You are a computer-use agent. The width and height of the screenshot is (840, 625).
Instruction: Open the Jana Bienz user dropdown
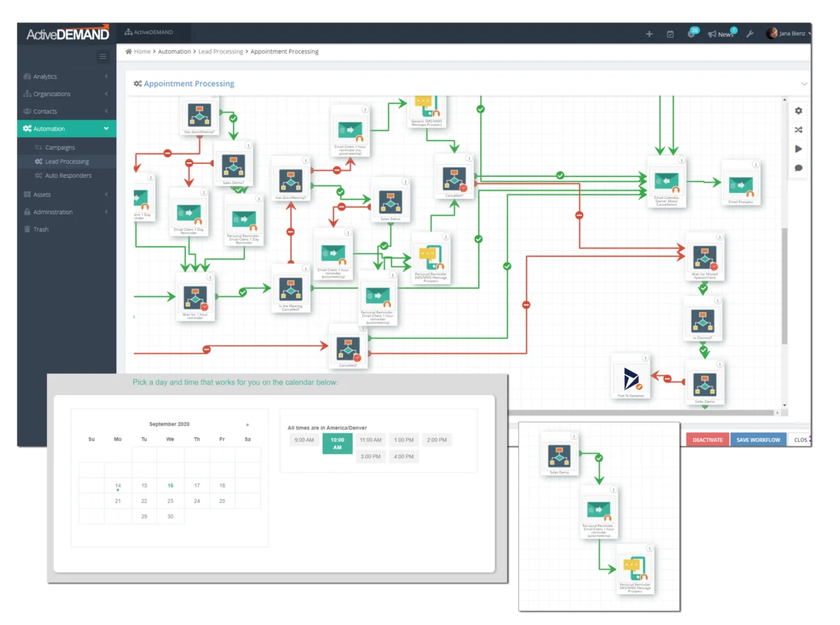point(789,34)
